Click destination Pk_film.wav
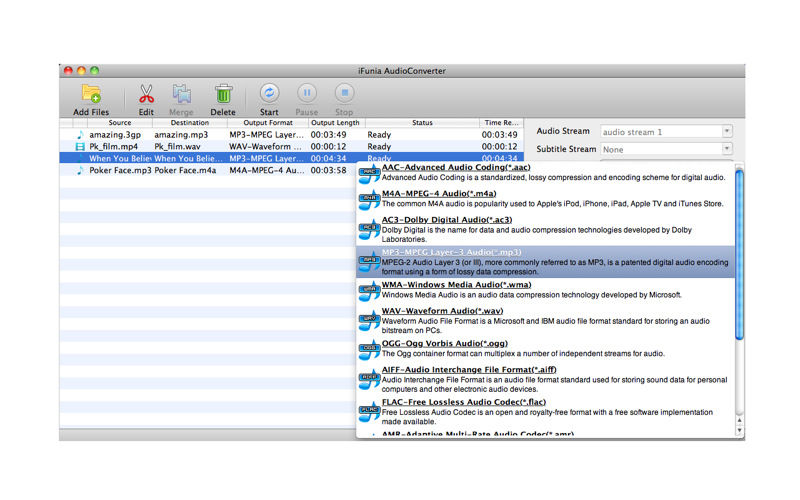The image size is (800, 500). pyautogui.click(x=177, y=146)
